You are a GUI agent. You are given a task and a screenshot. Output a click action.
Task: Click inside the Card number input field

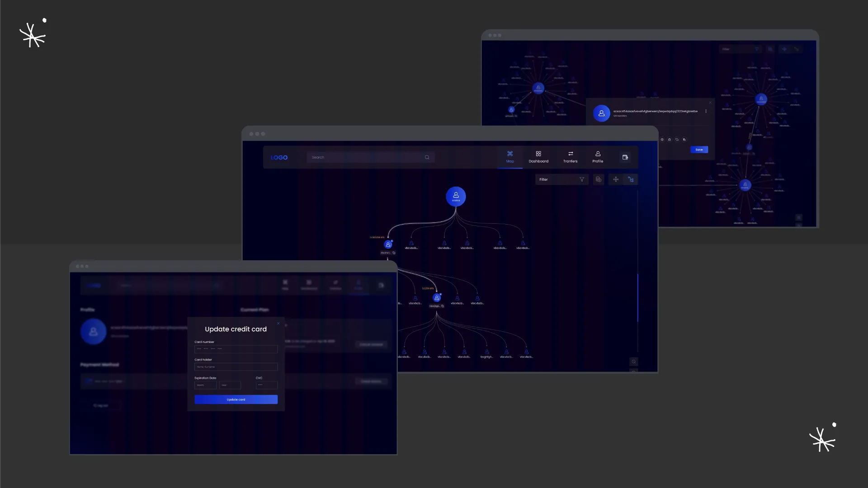pos(236,349)
